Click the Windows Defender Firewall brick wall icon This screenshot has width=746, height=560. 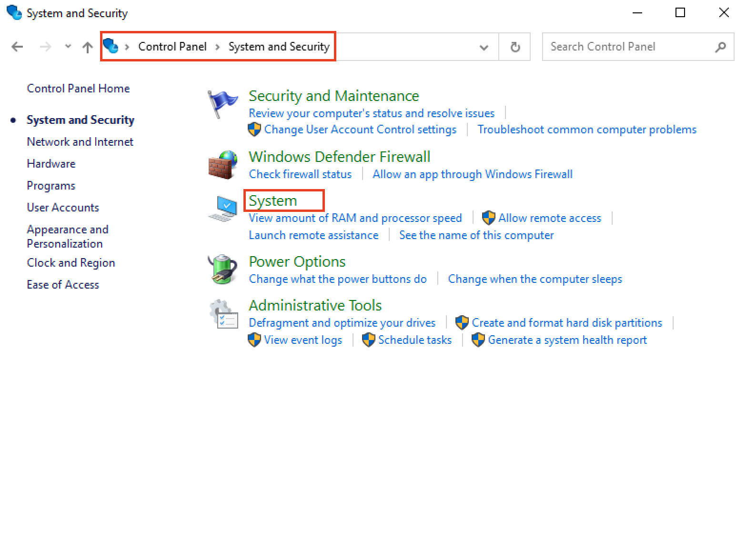[x=222, y=165]
